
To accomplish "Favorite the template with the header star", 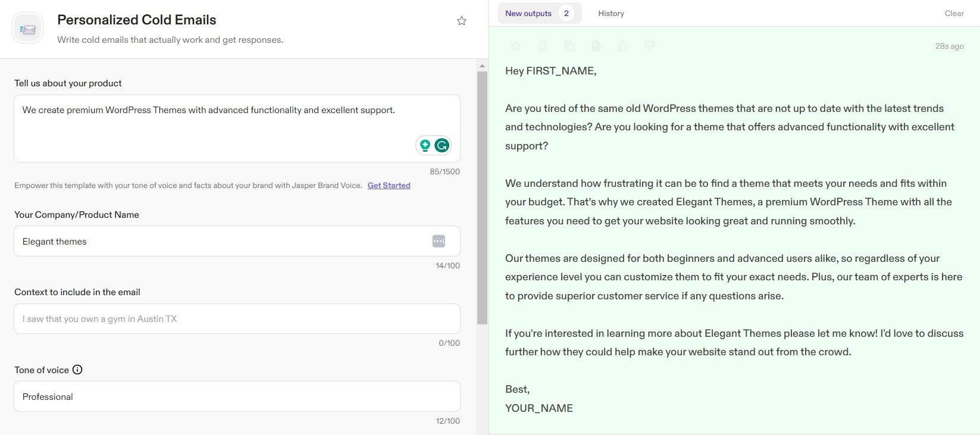I will click(461, 21).
